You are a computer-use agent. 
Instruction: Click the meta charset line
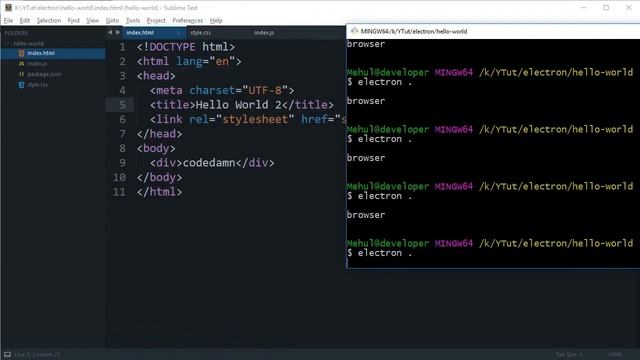(x=222, y=91)
